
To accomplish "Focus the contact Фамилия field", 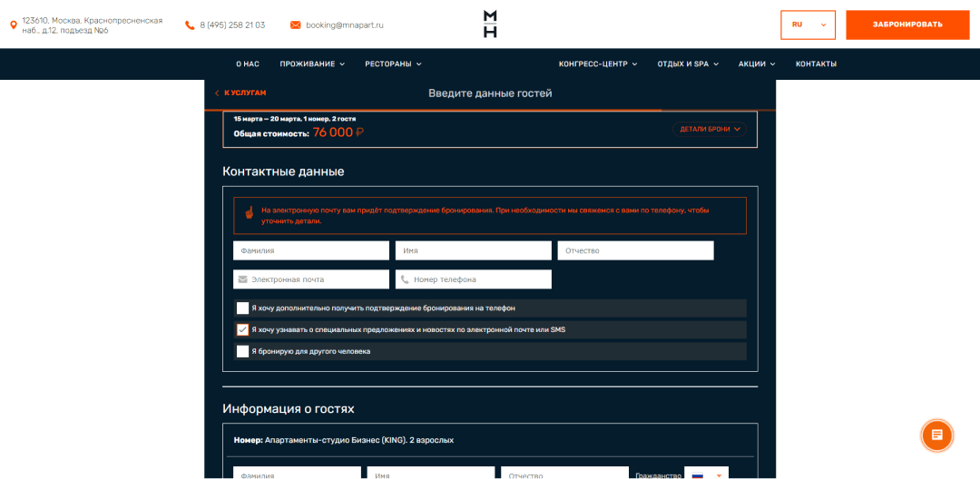I will coord(311,250).
